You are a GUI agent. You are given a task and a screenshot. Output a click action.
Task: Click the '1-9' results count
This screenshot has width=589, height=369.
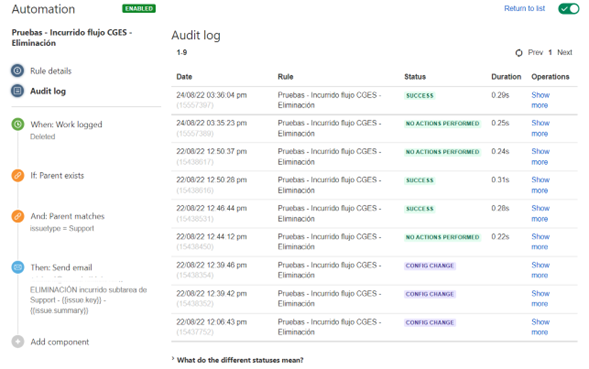click(x=182, y=53)
